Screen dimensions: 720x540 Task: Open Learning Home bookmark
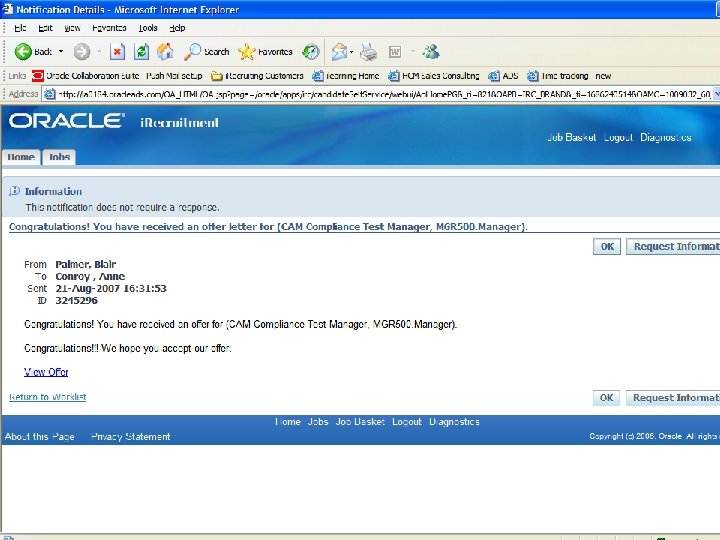pyautogui.click(x=346, y=76)
